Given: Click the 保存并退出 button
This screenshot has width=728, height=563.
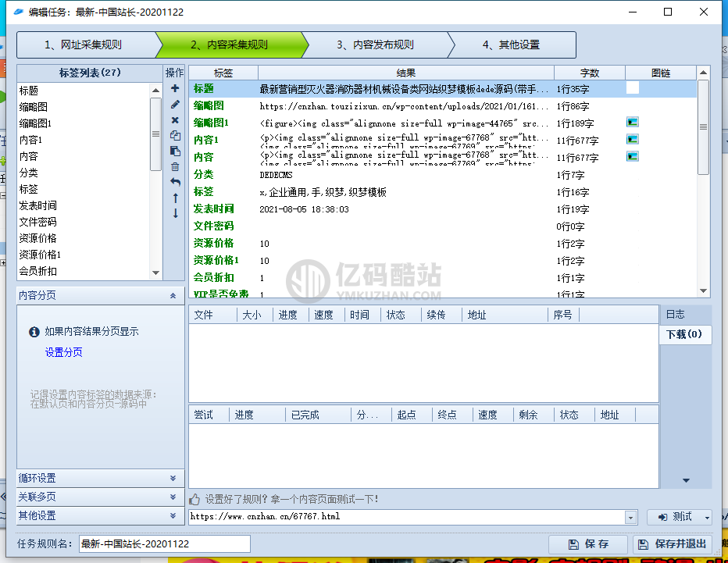Looking at the screenshot, I should (673, 544).
